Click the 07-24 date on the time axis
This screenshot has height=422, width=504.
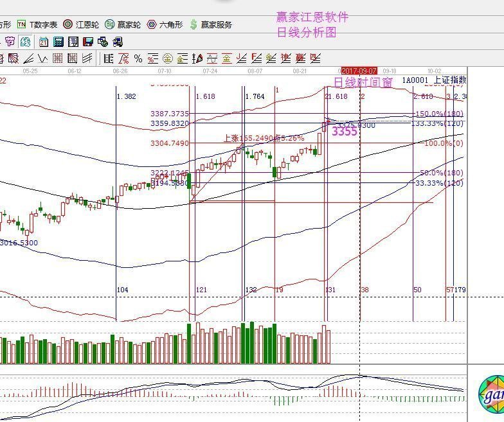pyautogui.click(x=210, y=71)
